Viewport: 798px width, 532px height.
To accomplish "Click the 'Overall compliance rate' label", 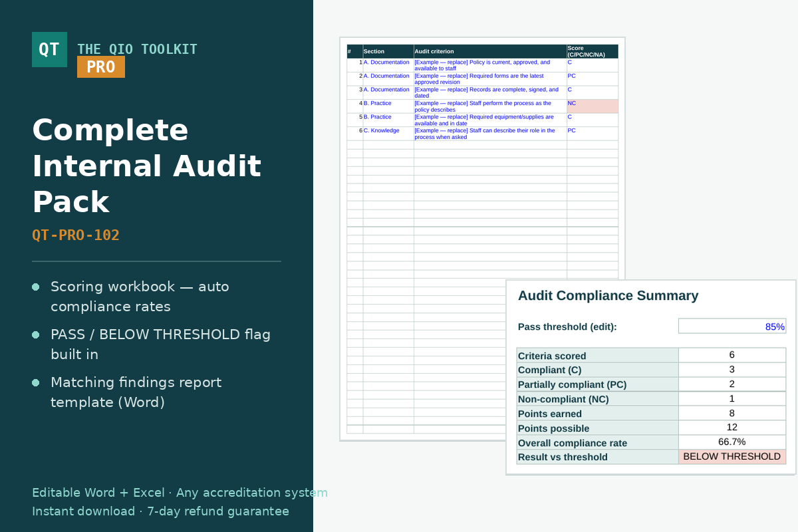I will 597,442.
